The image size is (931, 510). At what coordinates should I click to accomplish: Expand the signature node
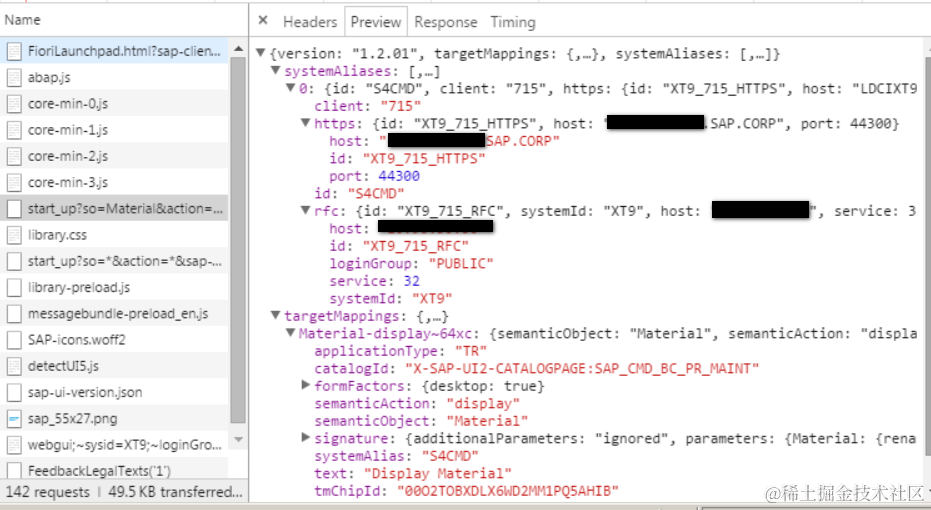(305, 438)
